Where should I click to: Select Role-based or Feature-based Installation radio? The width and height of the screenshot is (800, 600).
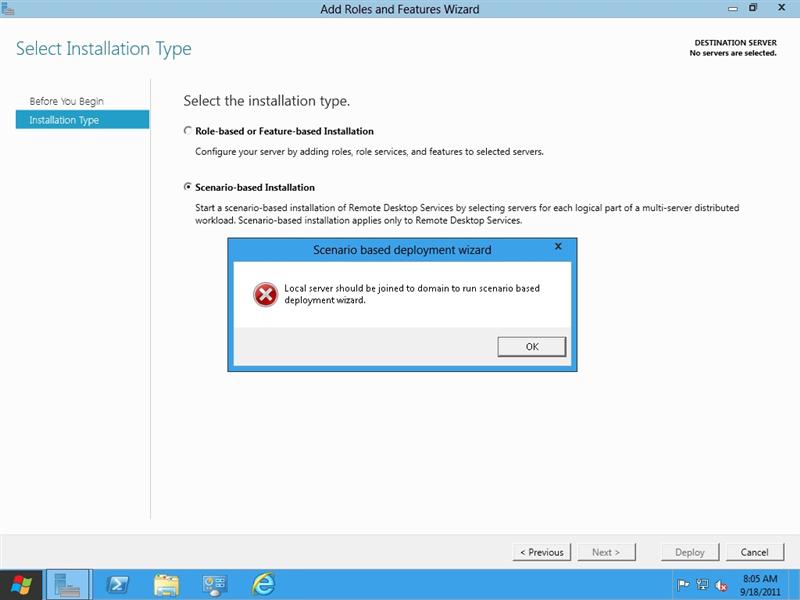(188, 131)
